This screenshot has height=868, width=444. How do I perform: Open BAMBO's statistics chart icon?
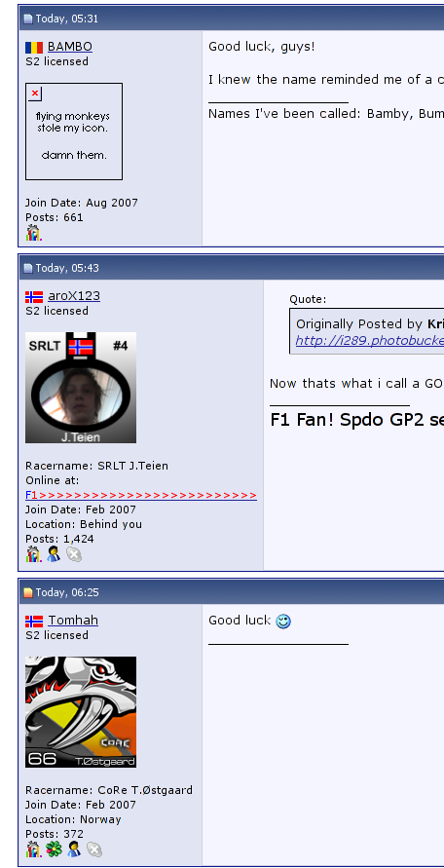point(33,233)
